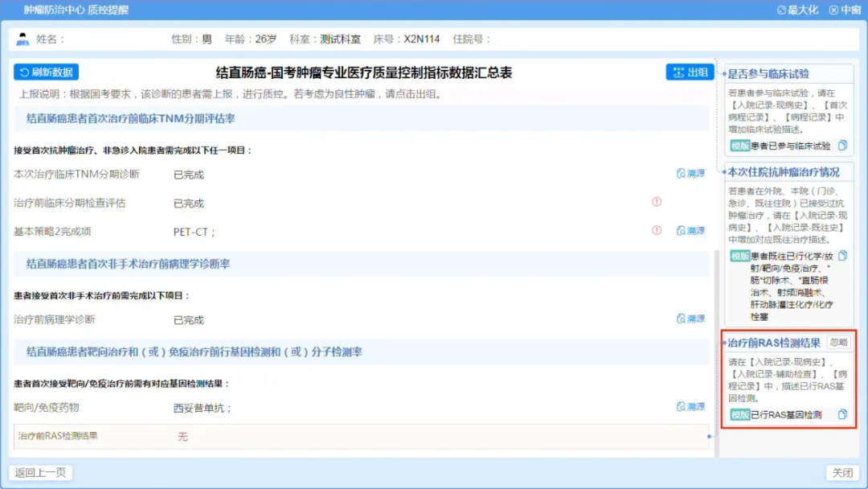Click the bed number X2N114
The image size is (868, 489).
click(x=422, y=39)
